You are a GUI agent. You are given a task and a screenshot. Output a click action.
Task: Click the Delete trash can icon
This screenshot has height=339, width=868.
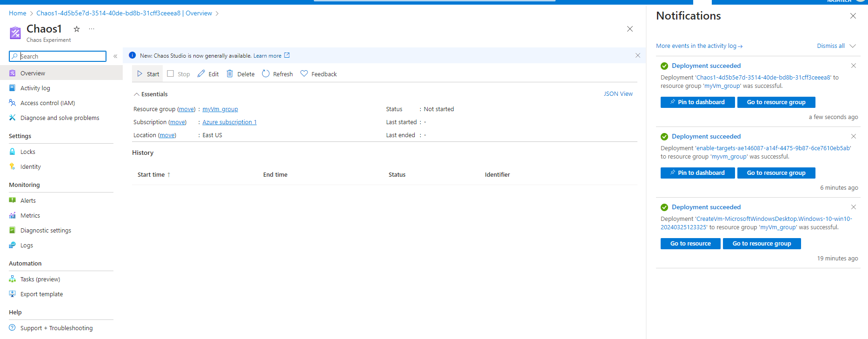(230, 74)
